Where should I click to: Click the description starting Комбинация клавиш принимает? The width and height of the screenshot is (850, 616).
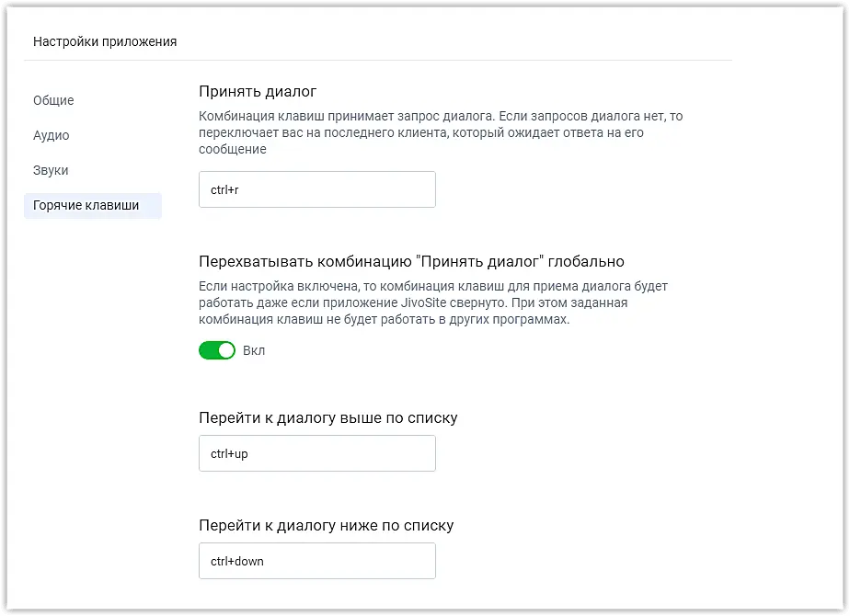click(x=441, y=117)
